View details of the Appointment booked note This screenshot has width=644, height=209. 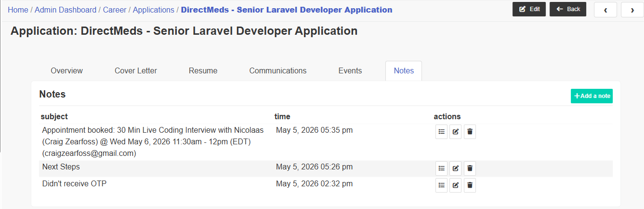click(x=441, y=132)
